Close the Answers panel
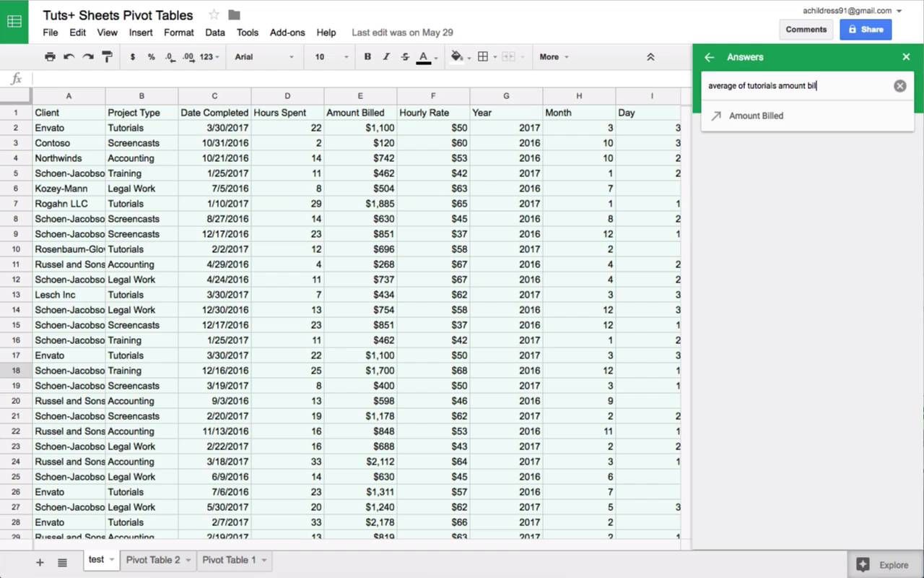Screen dimensions: 924x578 (907, 57)
